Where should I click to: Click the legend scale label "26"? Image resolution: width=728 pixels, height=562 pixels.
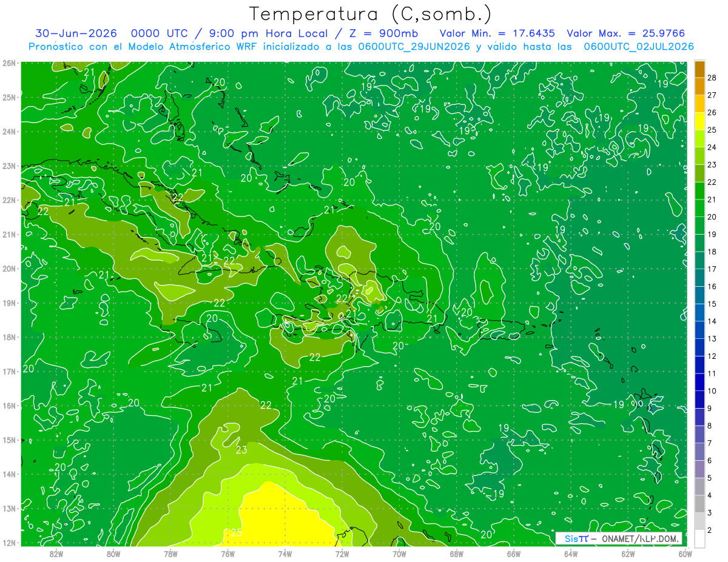click(712, 112)
